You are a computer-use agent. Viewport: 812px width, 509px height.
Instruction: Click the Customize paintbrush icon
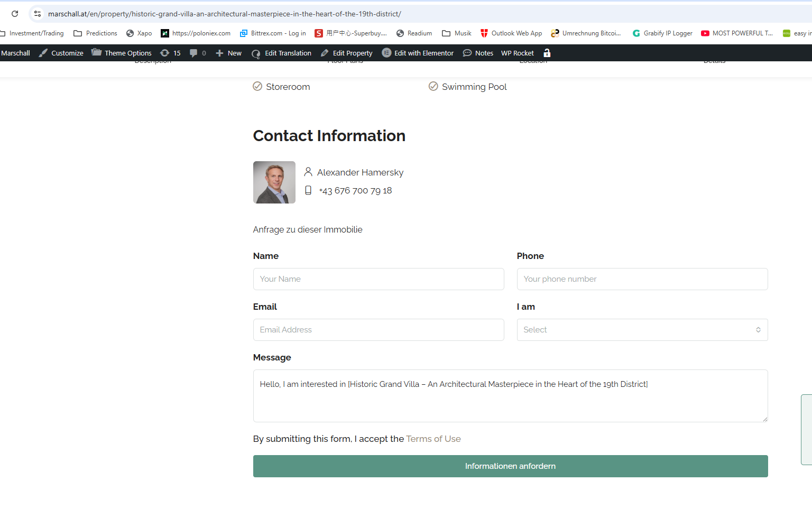[43, 53]
